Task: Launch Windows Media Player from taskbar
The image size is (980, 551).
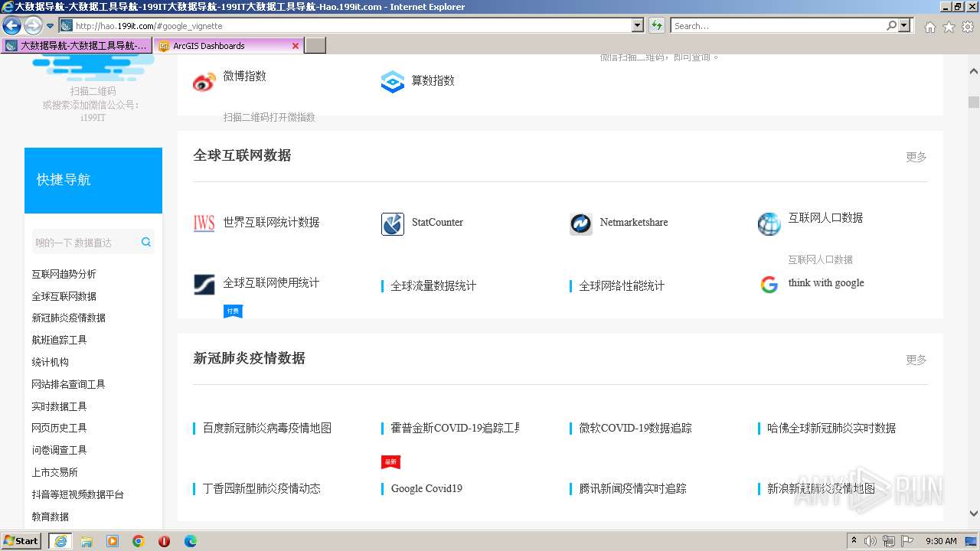Action: pos(113,541)
